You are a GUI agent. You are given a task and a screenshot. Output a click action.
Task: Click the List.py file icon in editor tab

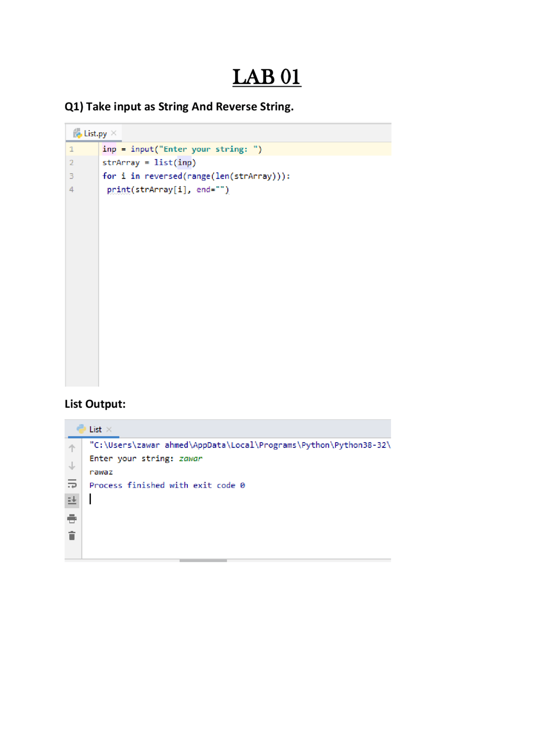[77, 133]
